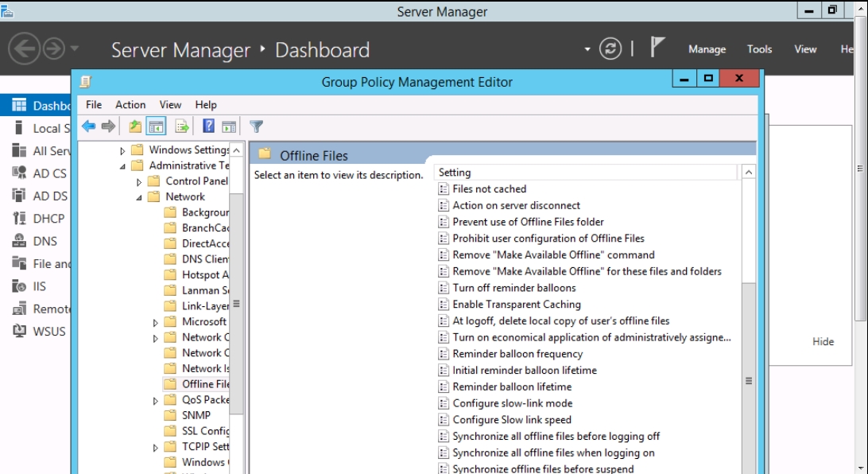This screenshot has width=868, height=474.
Task: Click the Forward arrow in editor toolbar
Action: coord(108,126)
